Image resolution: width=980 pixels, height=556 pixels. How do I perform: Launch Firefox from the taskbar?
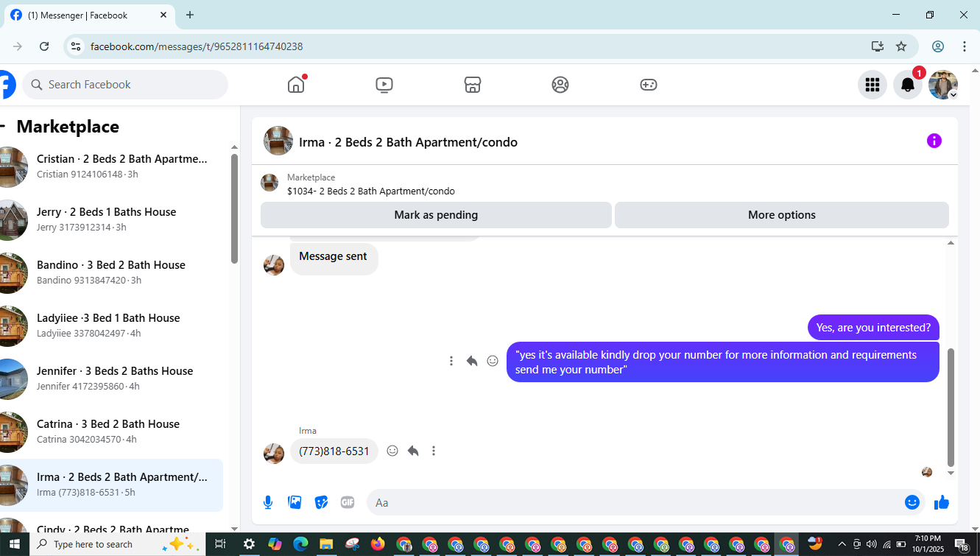(x=378, y=544)
